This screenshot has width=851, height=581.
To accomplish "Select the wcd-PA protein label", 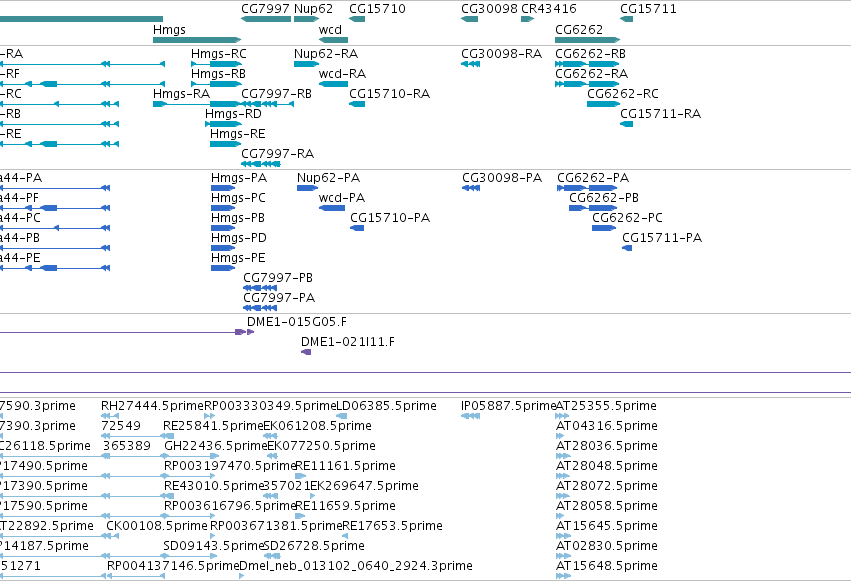I will [x=342, y=198].
